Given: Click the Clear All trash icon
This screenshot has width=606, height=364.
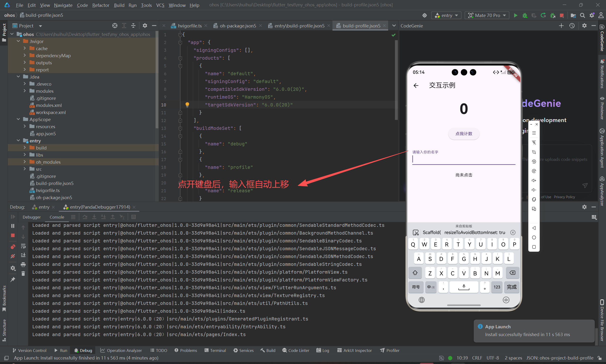Looking at the screenshot, I should 23,273.
